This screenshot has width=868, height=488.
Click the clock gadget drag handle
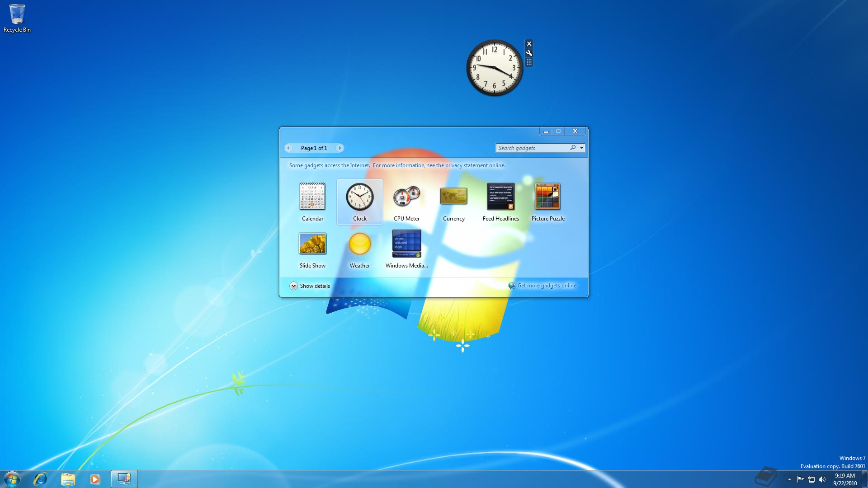click(x=529, y=62)
